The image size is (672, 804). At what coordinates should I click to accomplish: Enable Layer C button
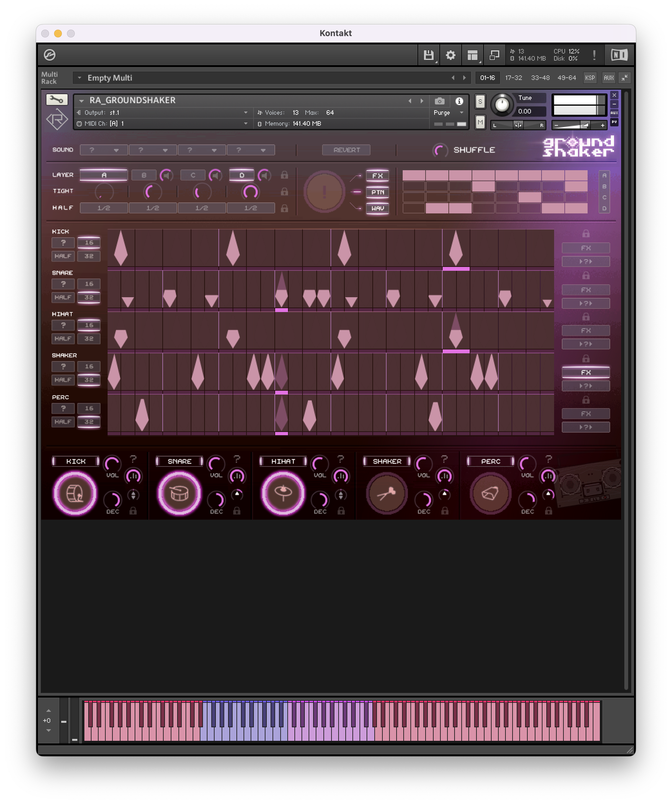pos(193,175)
